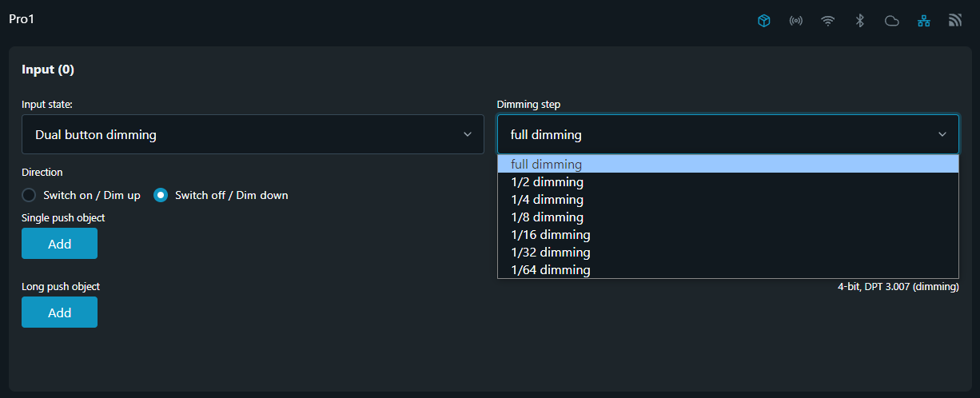This screenshot has height=398, width=980.
Task: Click the blue cube device icon
Action: point(763,21)
